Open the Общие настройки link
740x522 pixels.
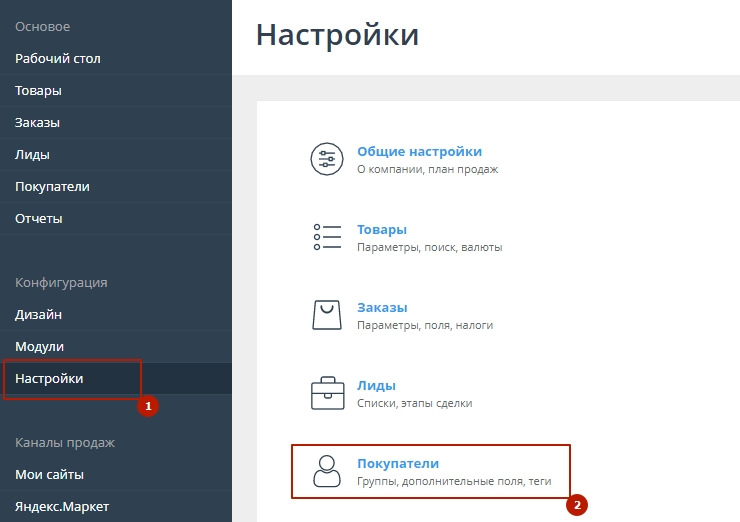[419, 152]
